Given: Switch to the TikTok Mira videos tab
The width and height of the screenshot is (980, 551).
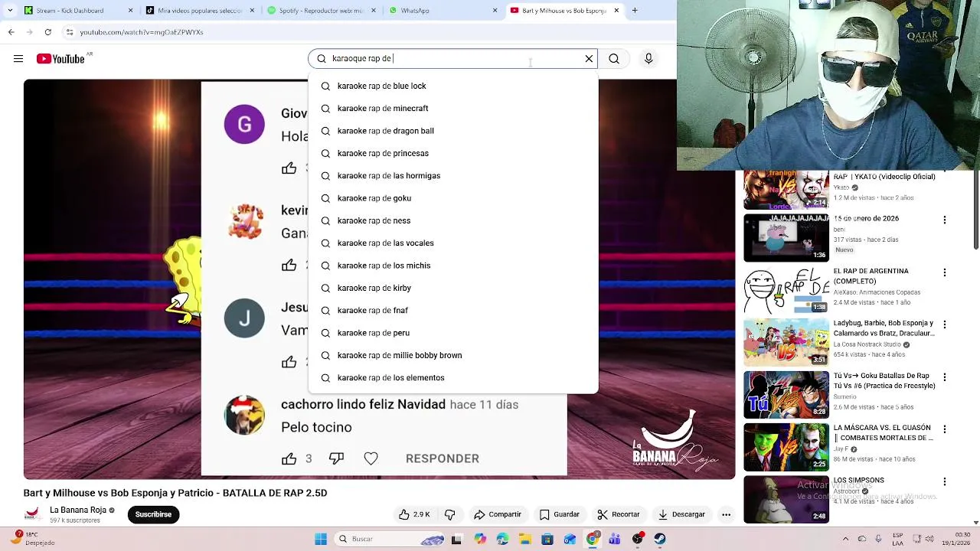Looking at the screenshot, I should point(199,11).
